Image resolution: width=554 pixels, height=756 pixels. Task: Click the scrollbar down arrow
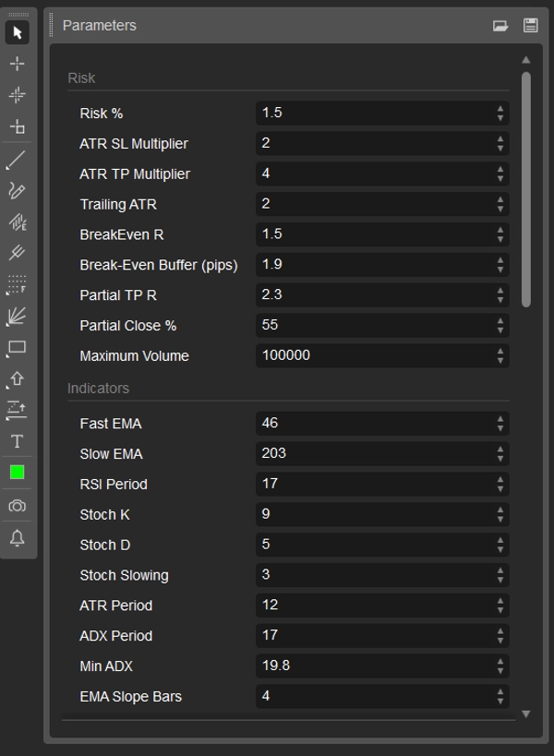click(x=526, y=714)
